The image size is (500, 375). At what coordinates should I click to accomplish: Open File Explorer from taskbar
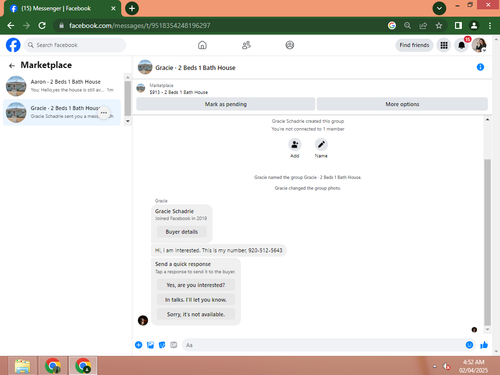(23, 366)
